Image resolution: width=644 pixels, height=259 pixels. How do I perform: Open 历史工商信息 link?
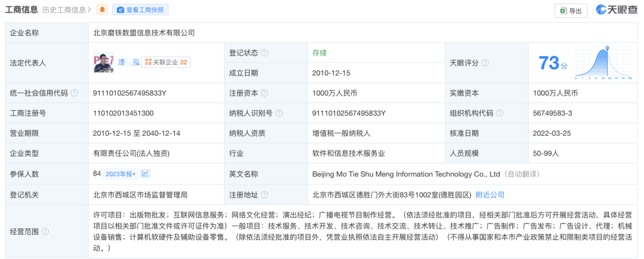pos(67,10)
